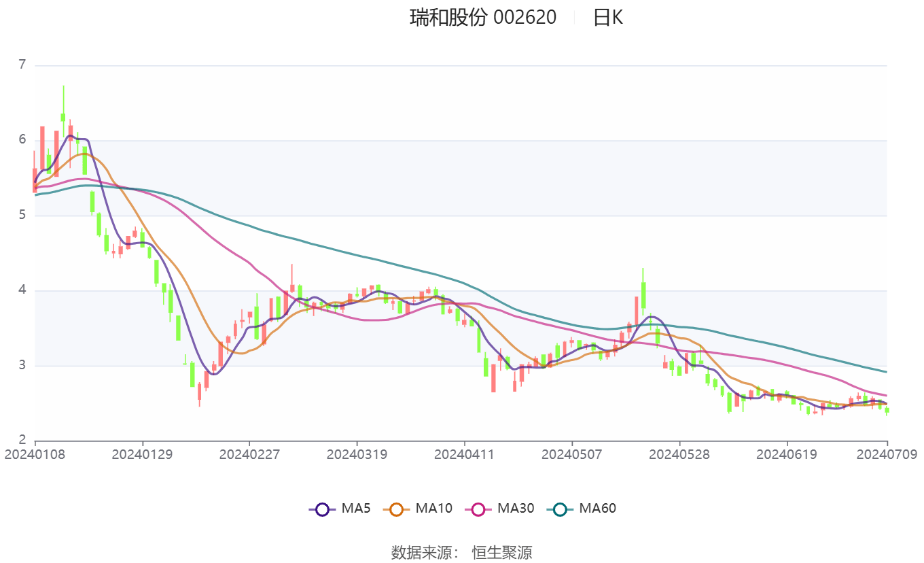Toggle the MA5 legend series
Viewport: 924px width, 563px height.
pyautogui.click(x=340, y=509)
